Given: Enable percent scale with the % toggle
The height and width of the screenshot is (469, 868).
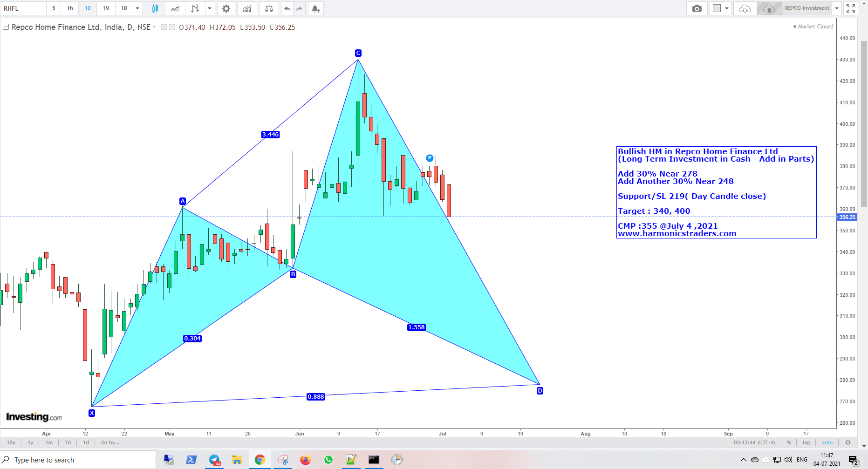Looking at the screenshot, I should point(789,442).
